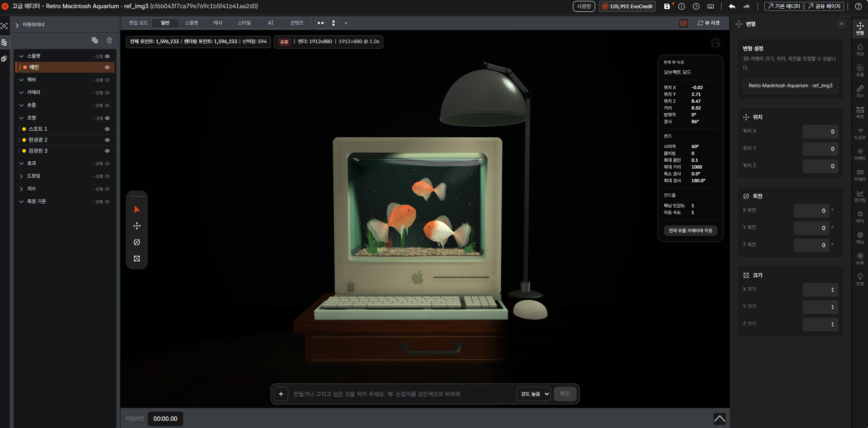Select the rotate tool in viewport toolbar
This screenshot has height=428, width=868.
point(137,242)
